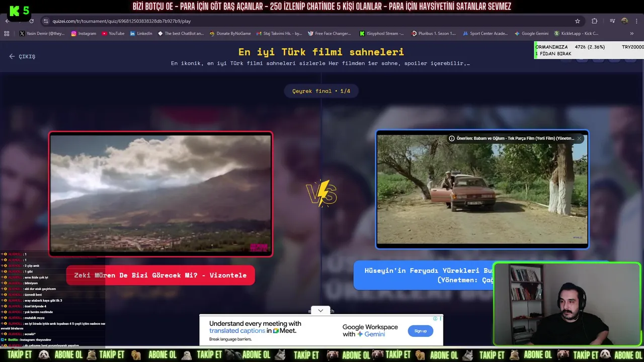
Task: Go back with the browser back arrow
Action: (x=7, y=21)
